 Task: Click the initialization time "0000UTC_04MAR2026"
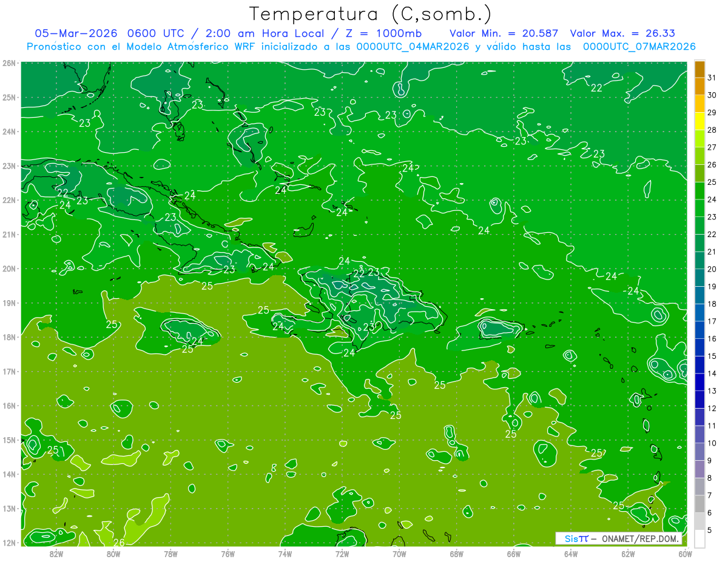click(x=413, y=47)
